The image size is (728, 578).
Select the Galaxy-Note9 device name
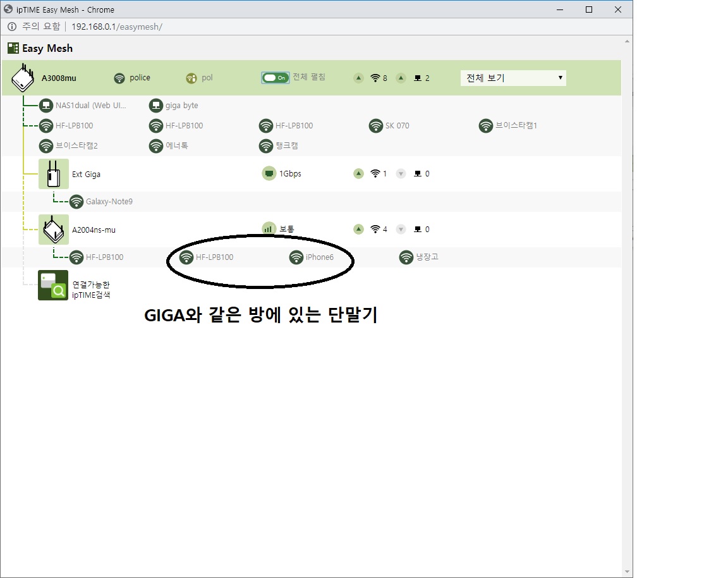pos(109,202)
